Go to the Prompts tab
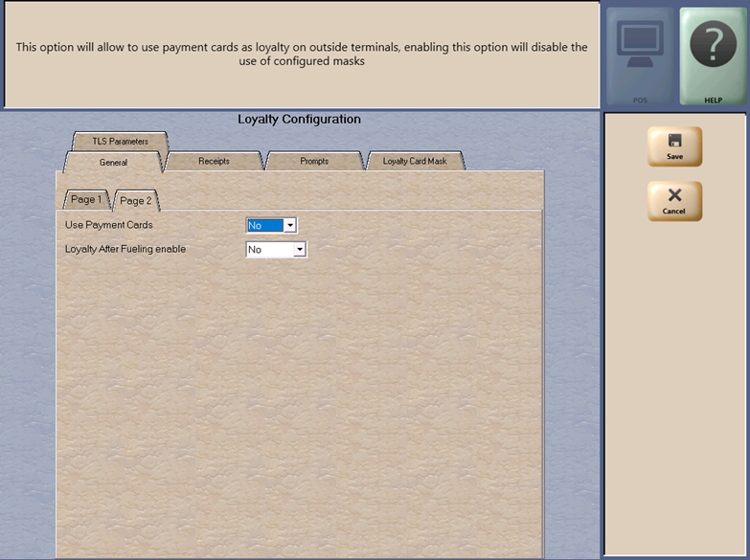Viewport: 750px width, 560px height. point(314,161)
